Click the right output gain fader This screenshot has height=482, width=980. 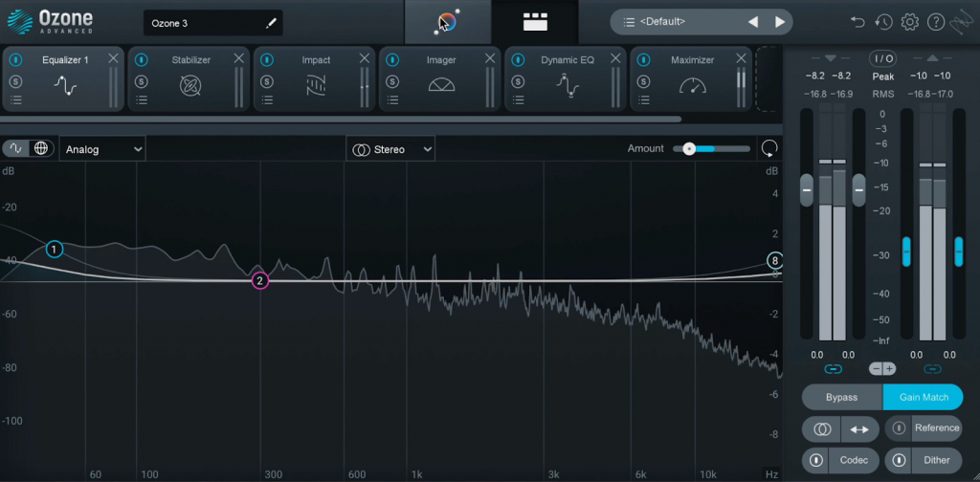tap(958, 252)
